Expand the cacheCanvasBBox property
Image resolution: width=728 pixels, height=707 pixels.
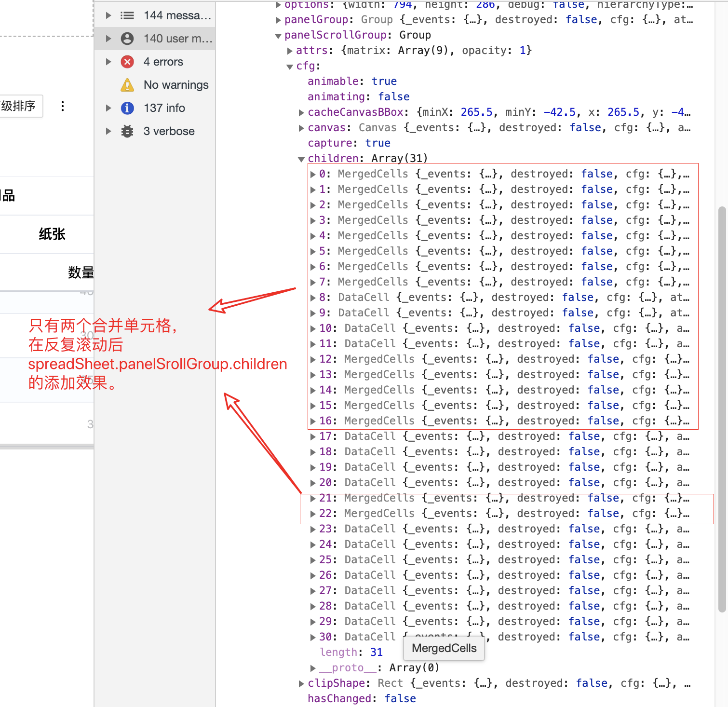click(301, 112)
